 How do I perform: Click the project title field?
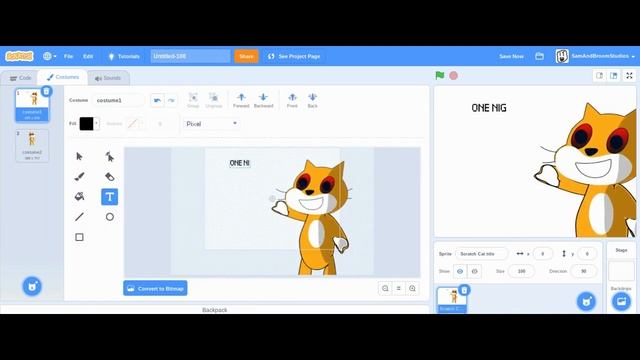[x=190, y=56]
